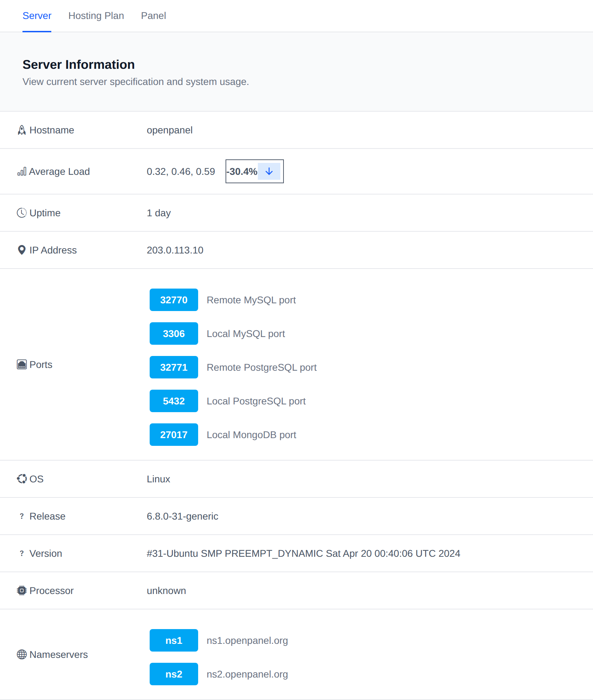Click the ethernet icon beside Ports

[22, 365]
